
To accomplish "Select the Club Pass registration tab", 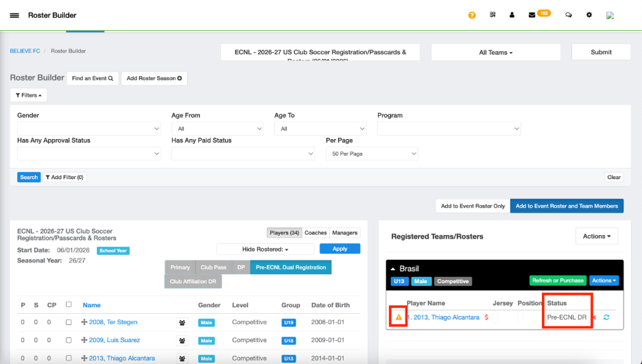I will pyautogui.click(x=213, y=267).
